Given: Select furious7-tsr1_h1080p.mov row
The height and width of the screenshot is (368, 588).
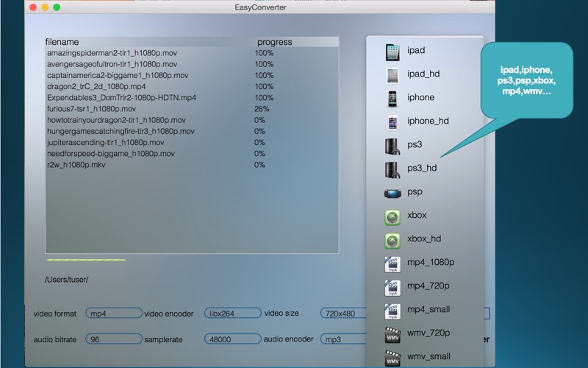Looking at the screenshot, I should coord(192,109).
